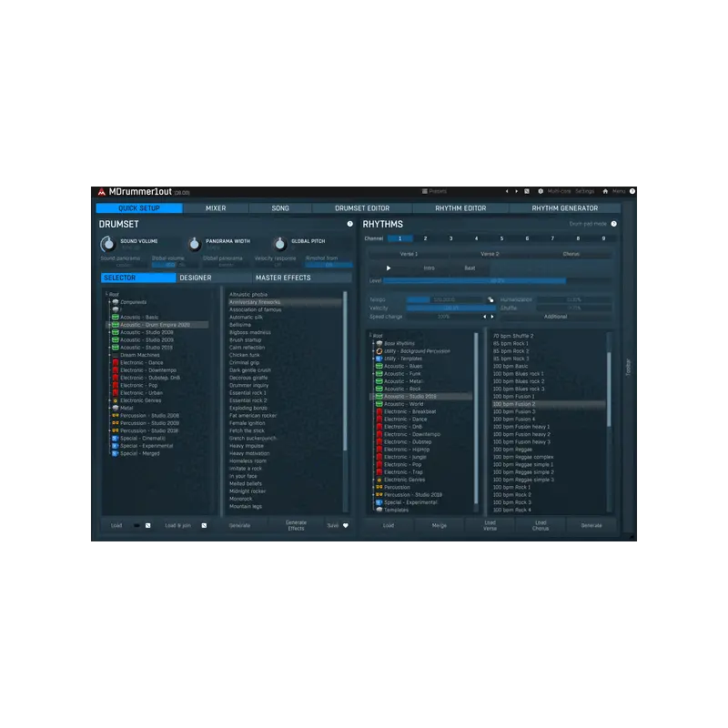Screen dimensions: 728x728
Task: Collapse the rhythms Root node
Action: [x=370, y=336]
